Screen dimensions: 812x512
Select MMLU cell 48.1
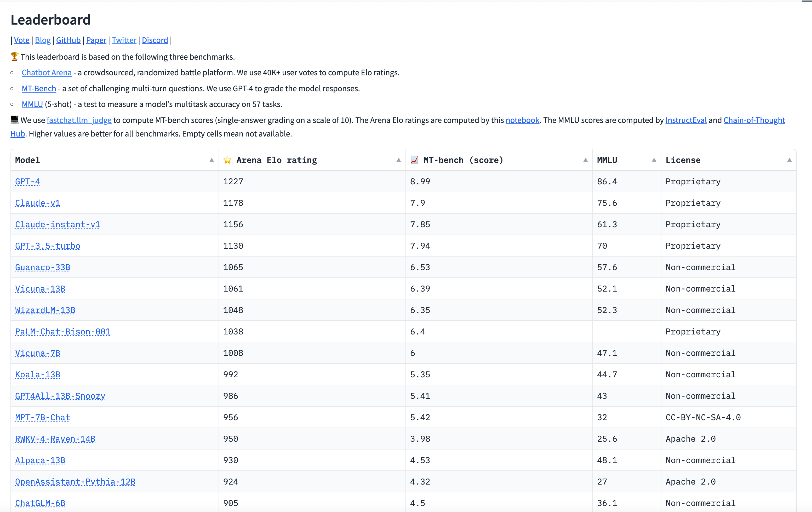point(627,460)
